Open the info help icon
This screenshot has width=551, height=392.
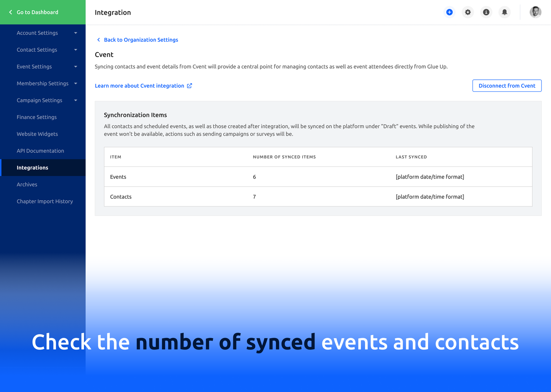coord(486,12)
